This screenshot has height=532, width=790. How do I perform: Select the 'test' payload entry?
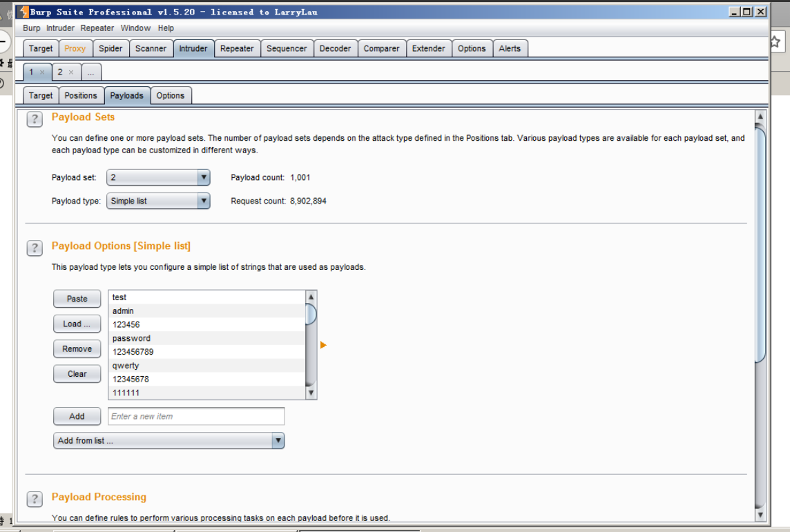pyautogui.click(x=207, y=297)
